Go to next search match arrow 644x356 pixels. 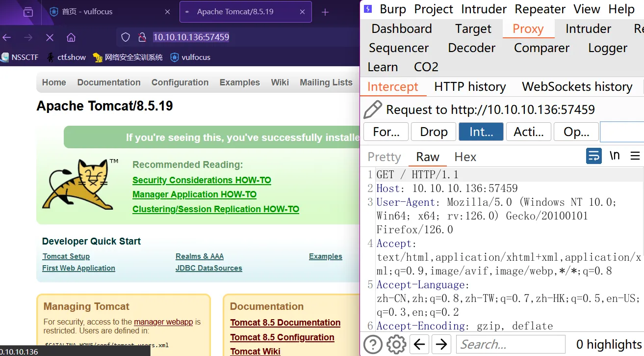coord(441,344)
